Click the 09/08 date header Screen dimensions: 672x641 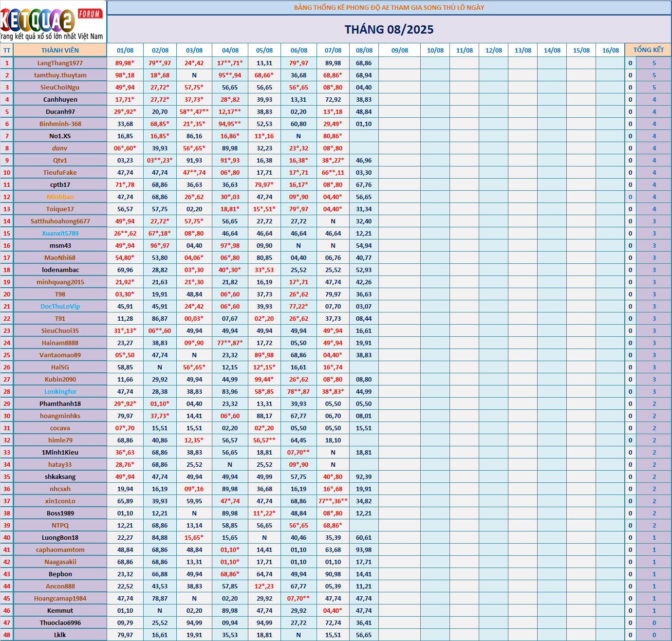400,50
